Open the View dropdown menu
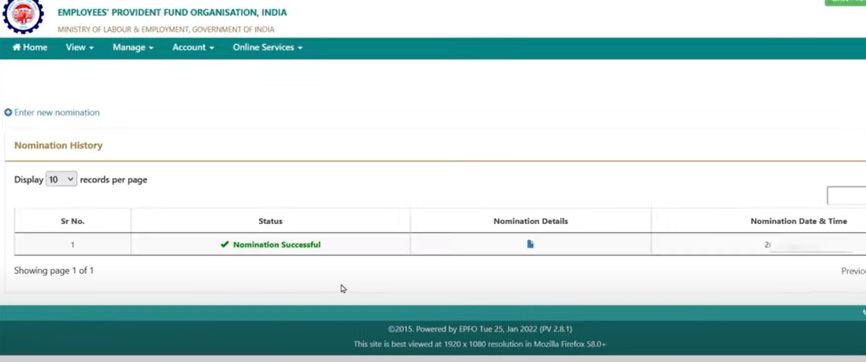 coord(80,48)
